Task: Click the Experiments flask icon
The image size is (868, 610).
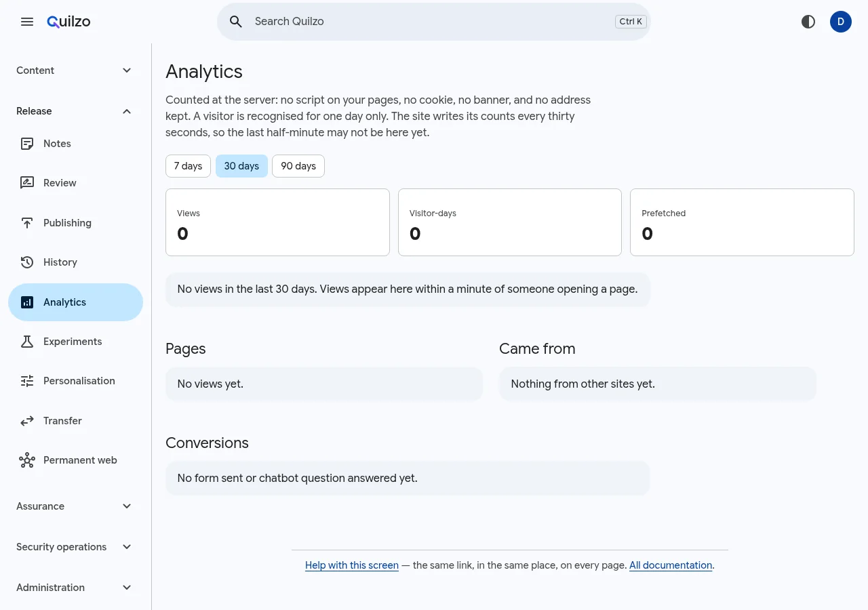Action: pyautogui.click(x=27, y=342)
